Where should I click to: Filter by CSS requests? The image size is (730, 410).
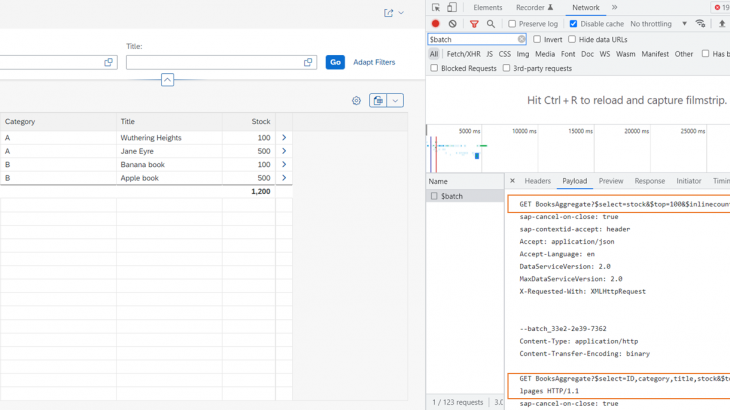click(x=505, y=54)
